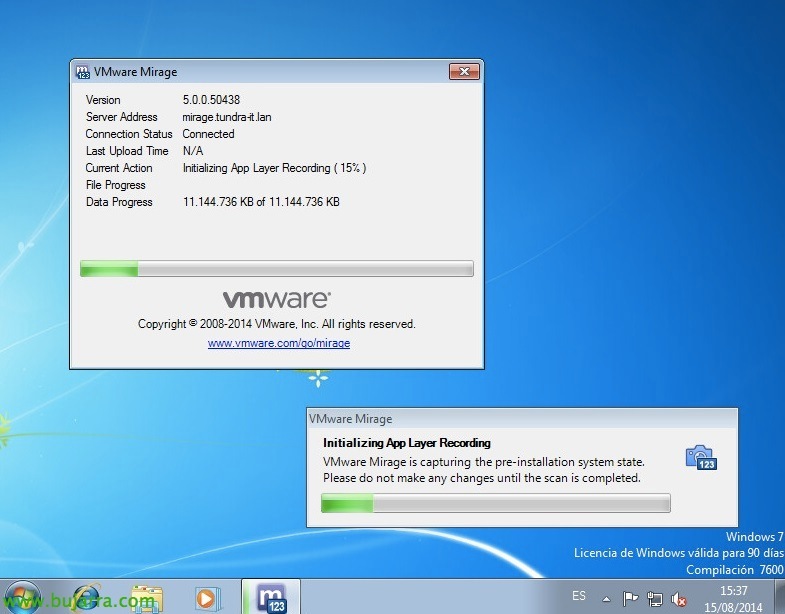Click the Mirage icon in window title bar

pyautogui.click(x=83, y=72)
